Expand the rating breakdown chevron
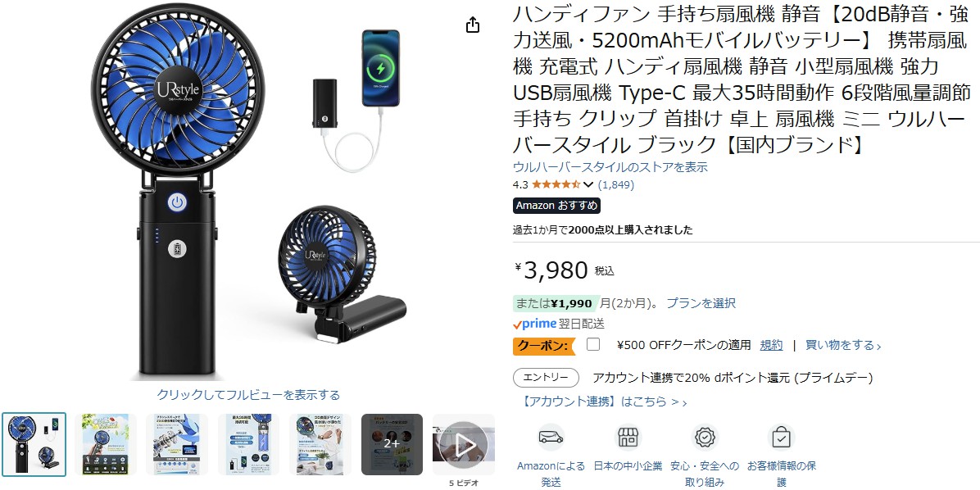 point(588,185)
